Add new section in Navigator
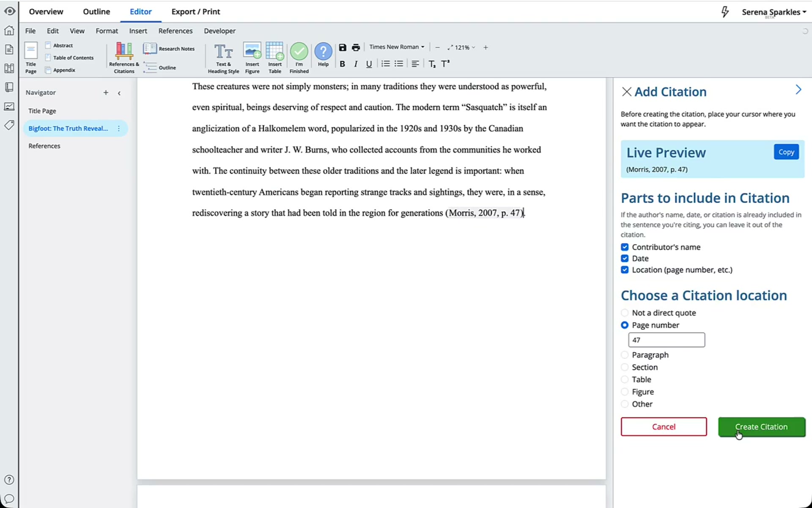 106,92
